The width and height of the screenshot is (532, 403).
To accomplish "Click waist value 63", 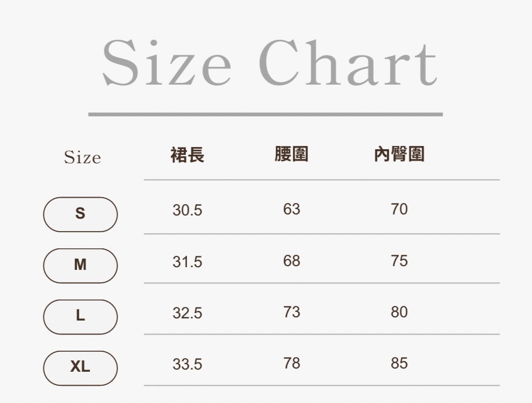I will [291, 209].
